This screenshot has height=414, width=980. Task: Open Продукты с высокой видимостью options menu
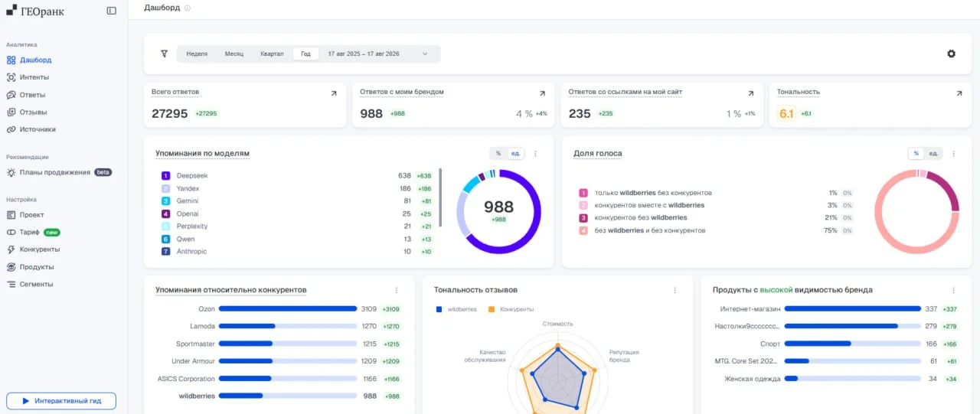coord(953,290)
